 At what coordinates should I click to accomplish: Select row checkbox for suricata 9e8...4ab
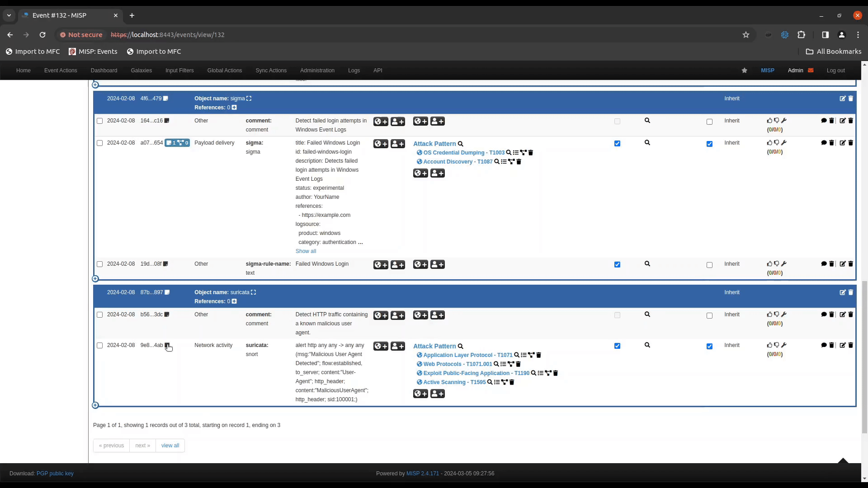(100, 346)
